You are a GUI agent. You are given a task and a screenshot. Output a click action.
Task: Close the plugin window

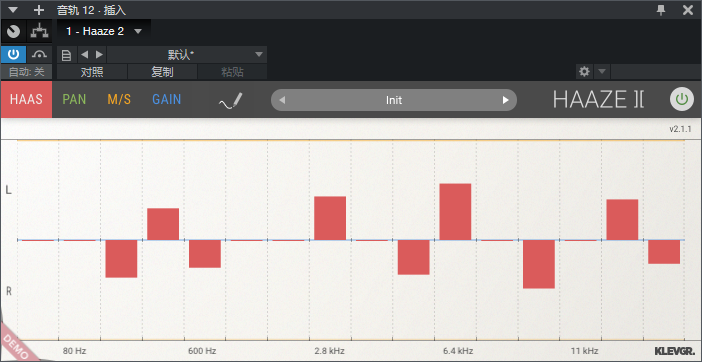point(688,10)
